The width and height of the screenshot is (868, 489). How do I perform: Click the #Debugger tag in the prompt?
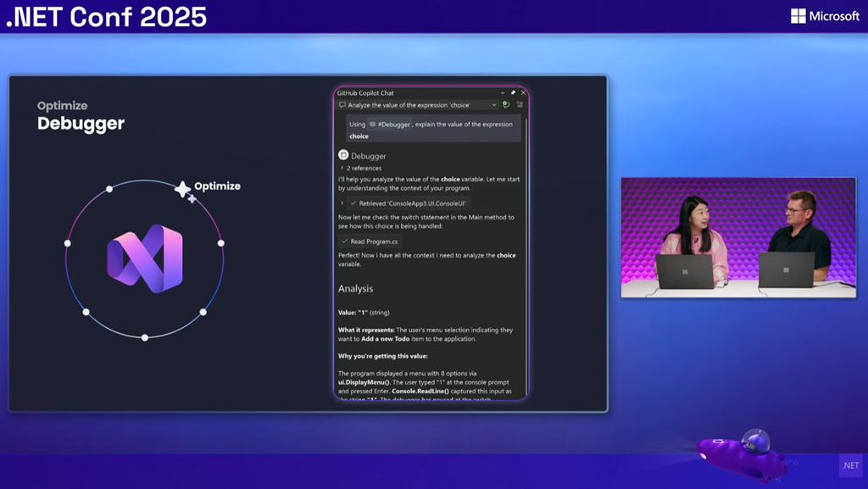click(390, 124)
